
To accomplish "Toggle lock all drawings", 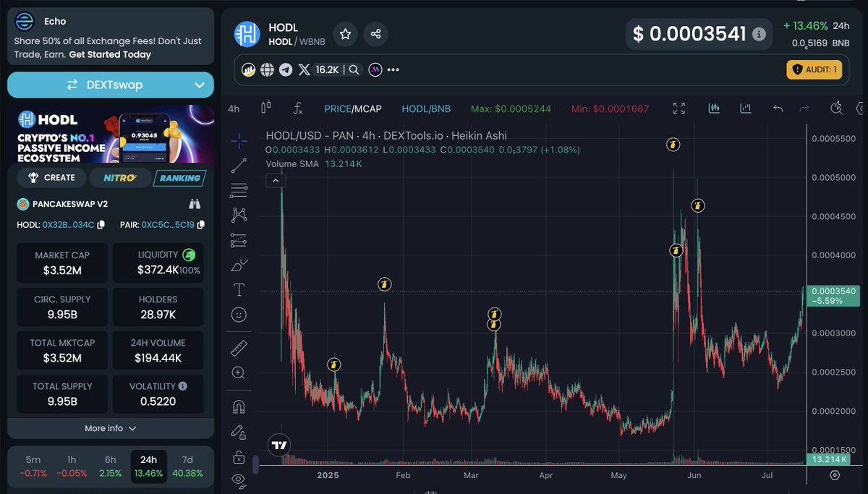I will [239, 457].
